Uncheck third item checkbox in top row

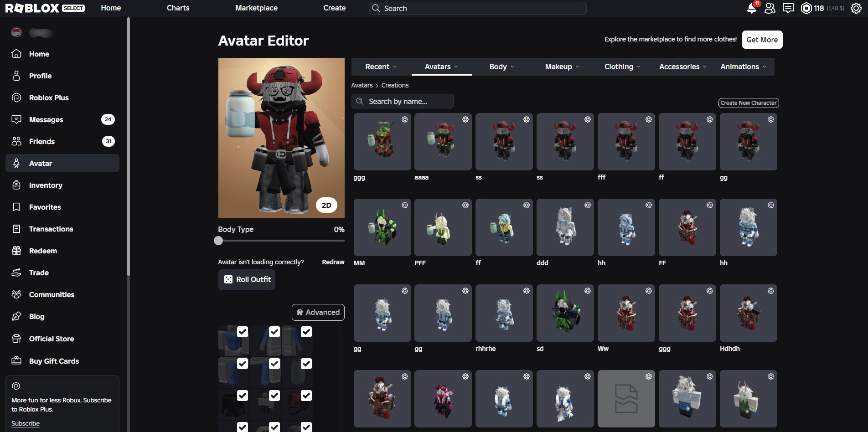(306, 332)
